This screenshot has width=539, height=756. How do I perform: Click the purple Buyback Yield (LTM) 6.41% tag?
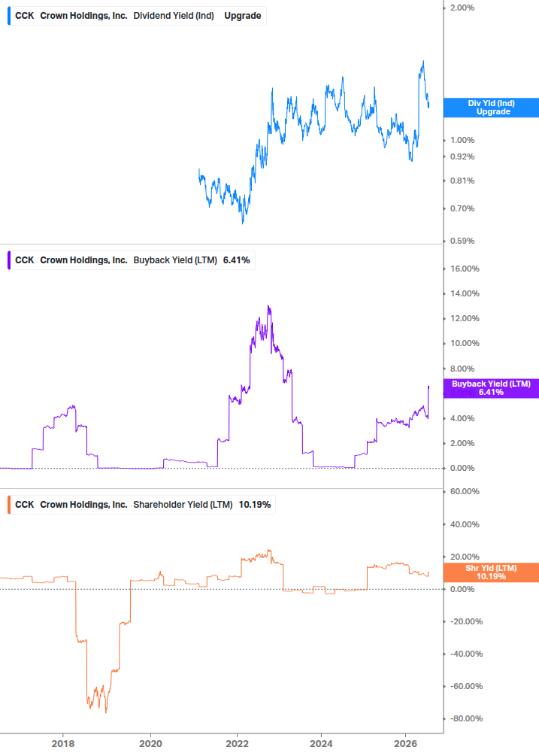491,388
